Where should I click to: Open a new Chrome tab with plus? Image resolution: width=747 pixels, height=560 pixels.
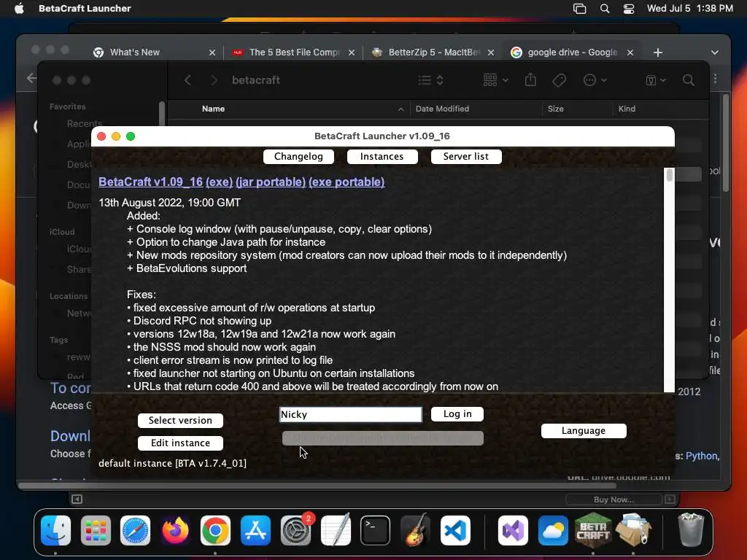pos(658,52)
